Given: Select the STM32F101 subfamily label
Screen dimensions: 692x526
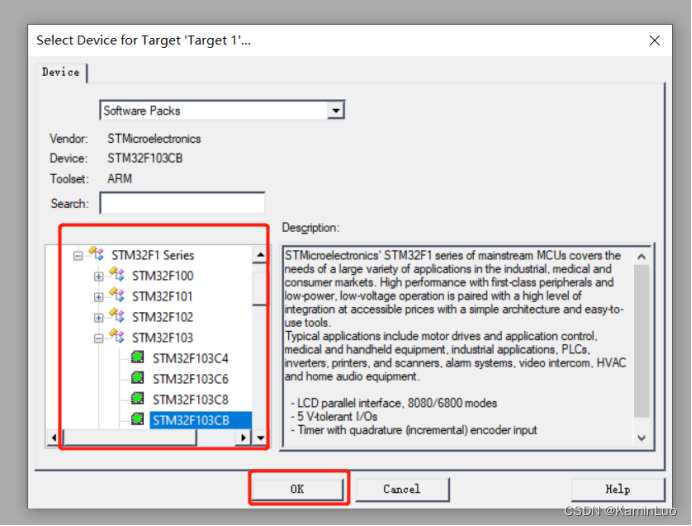Looking at the screenshot, I should click(163, 297).
